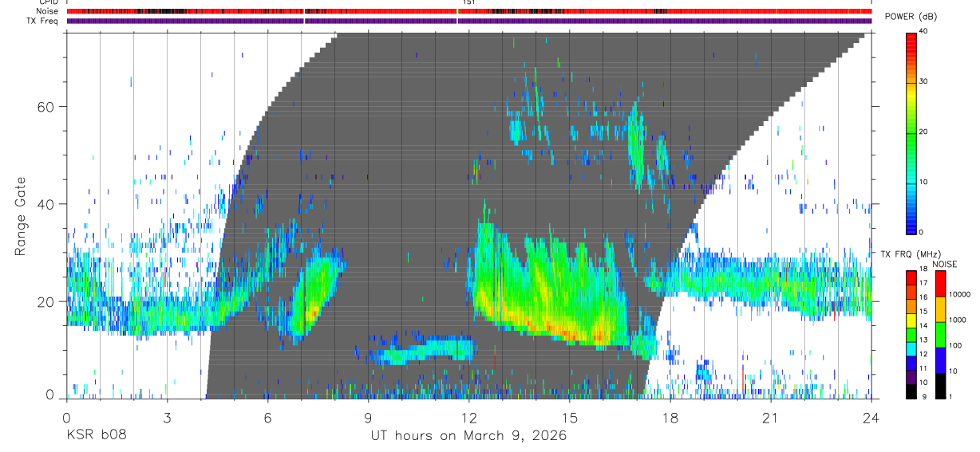Screen dimensions: 980x452
Task: Click the NOISE legend title above colorbar
Action: click(x=945, y=264)
